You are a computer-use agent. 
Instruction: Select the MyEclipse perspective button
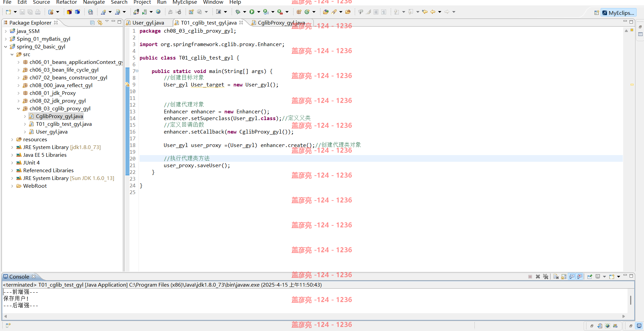[x=618, y=13]
